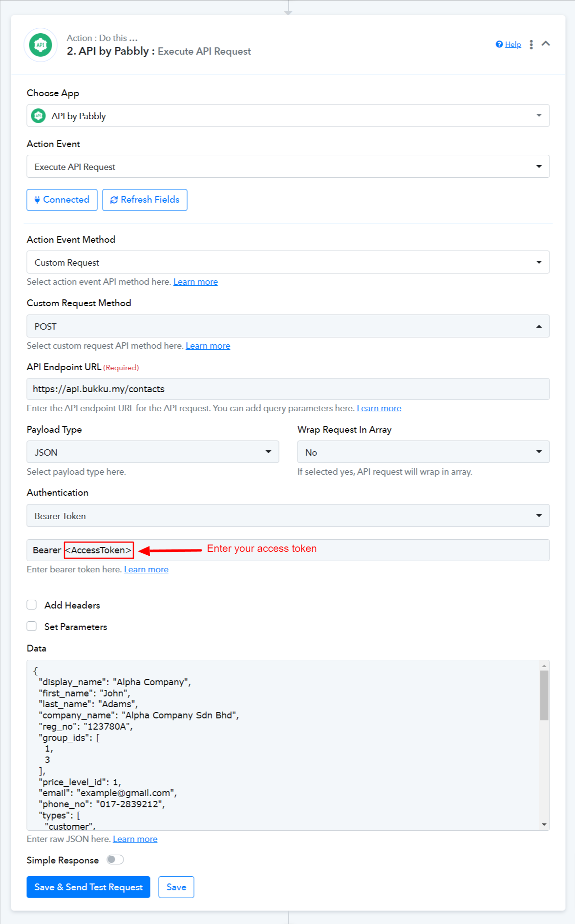Click the refresh icon on Refresh Fields
The image size is (575, 924).
[x=114, y=200]
